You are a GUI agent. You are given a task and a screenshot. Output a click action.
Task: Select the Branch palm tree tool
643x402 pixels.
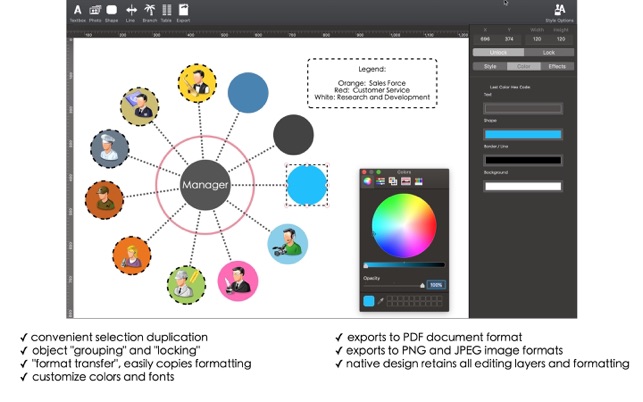point(150,13)
